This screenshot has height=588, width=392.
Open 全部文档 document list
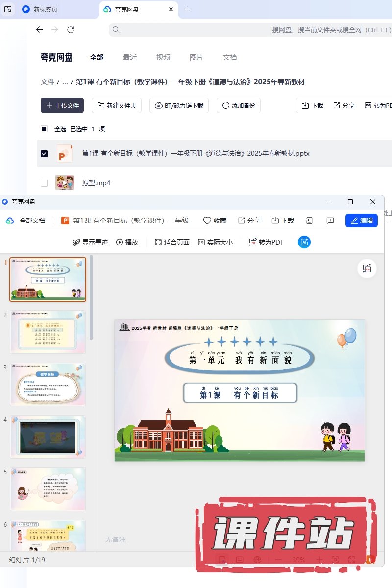coord(26,220)
